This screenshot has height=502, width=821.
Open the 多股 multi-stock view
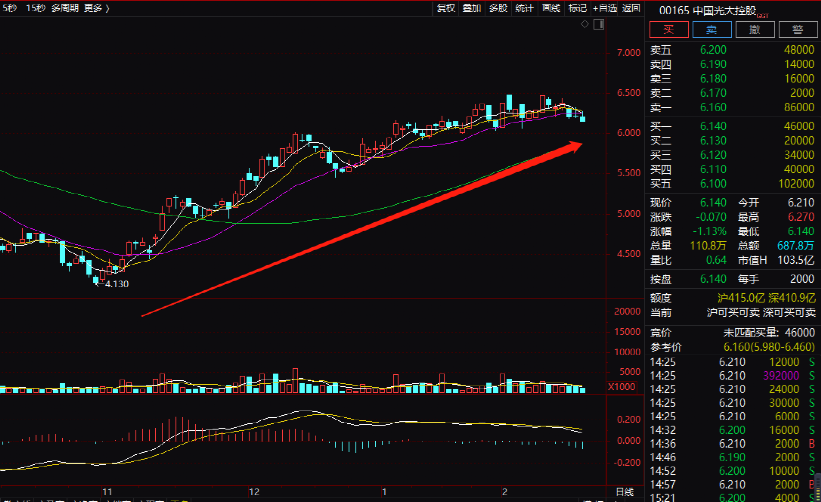point(498,8)
